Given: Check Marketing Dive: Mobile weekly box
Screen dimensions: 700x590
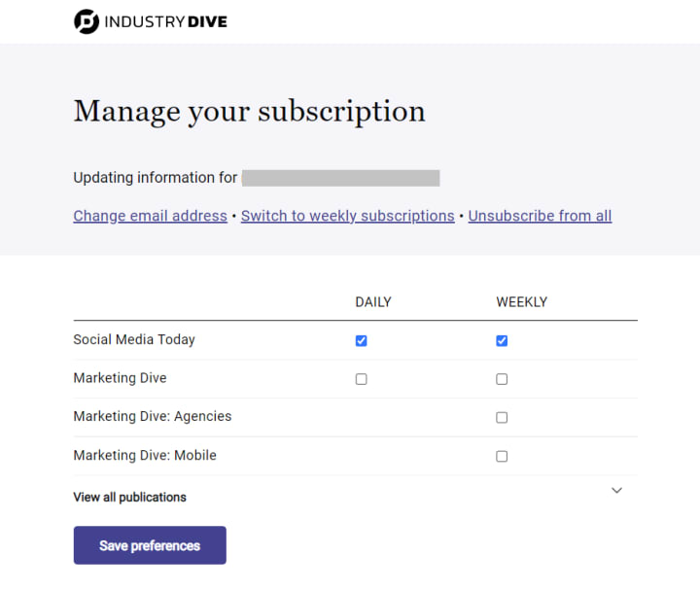Looking at the screenshot, I should point(502,457).
